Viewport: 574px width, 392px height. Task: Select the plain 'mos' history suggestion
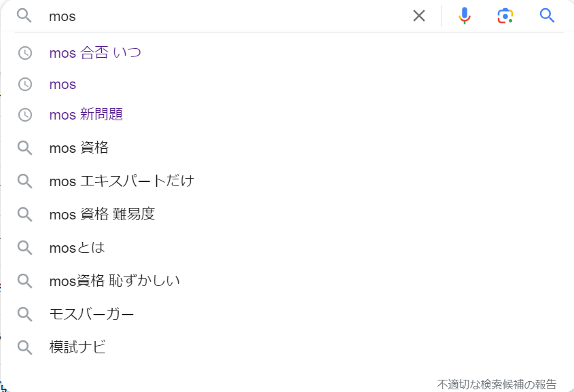point(62,84)
